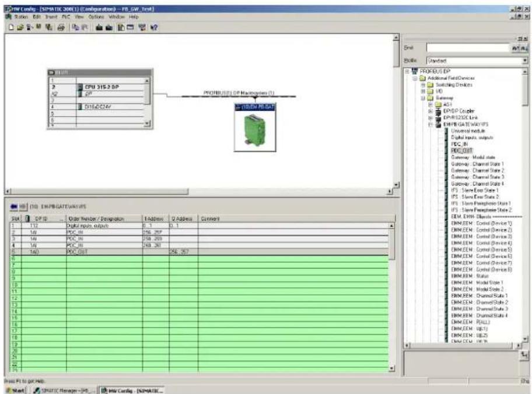Image resolution: width=532 pixels, height=394 pixels.
Task: Click the Save and Compile toolbar icon
Action: click(x=49, y=27)
